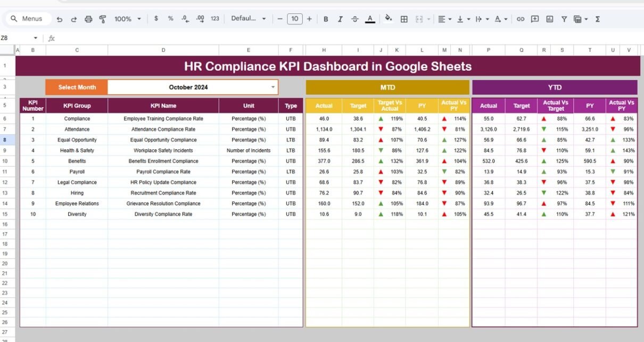Increase font size with plus button
This screenshot has height=342, width=644.
pos(309,19)
